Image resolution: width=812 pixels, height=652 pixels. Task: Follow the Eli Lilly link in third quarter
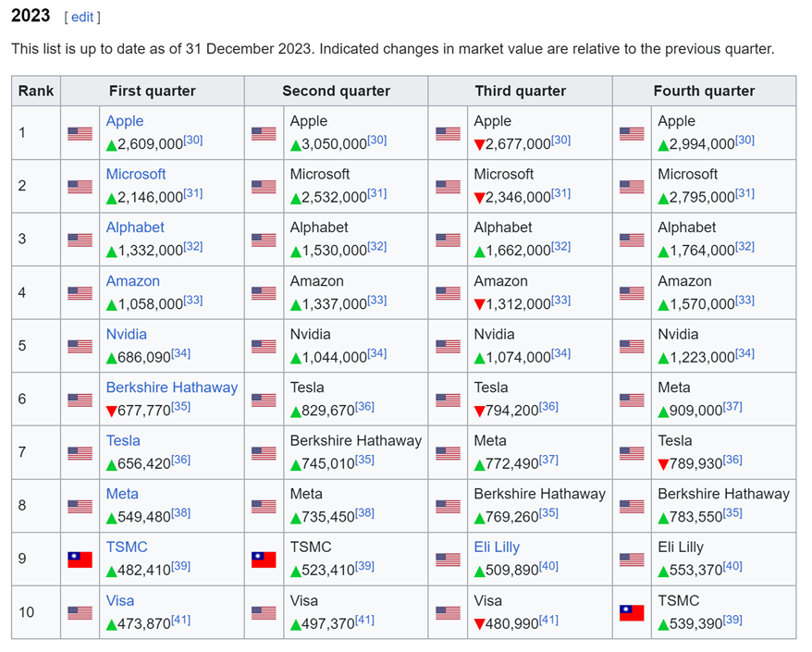point(497,547)
